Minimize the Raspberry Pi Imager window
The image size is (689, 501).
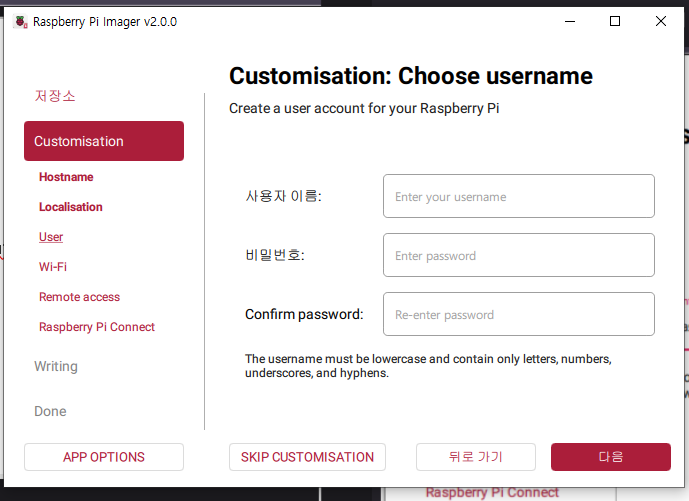tap(570, 21)
